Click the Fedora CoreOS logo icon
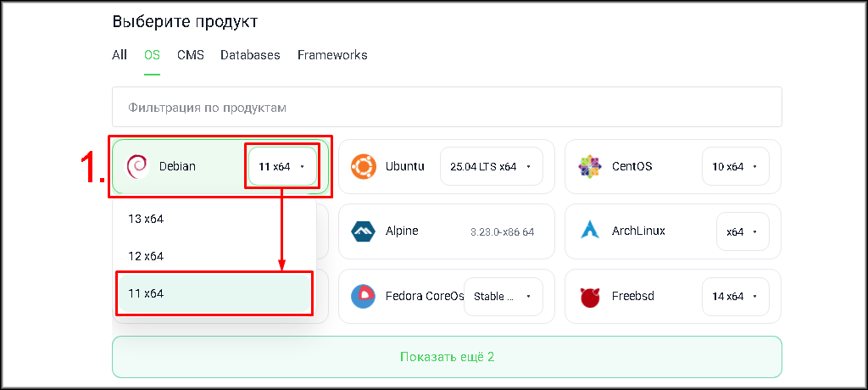868x390 pixels. (x=364, y=297)
